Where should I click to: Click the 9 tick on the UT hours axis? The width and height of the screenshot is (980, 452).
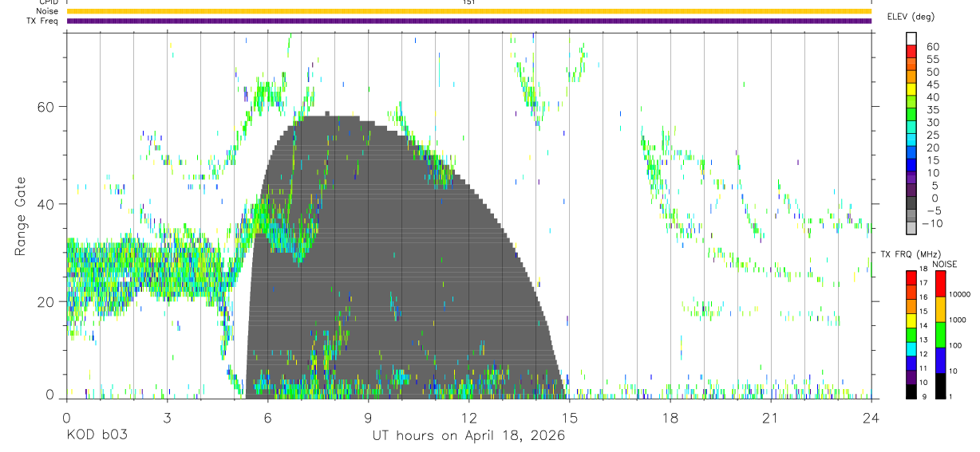pos(368,418)
